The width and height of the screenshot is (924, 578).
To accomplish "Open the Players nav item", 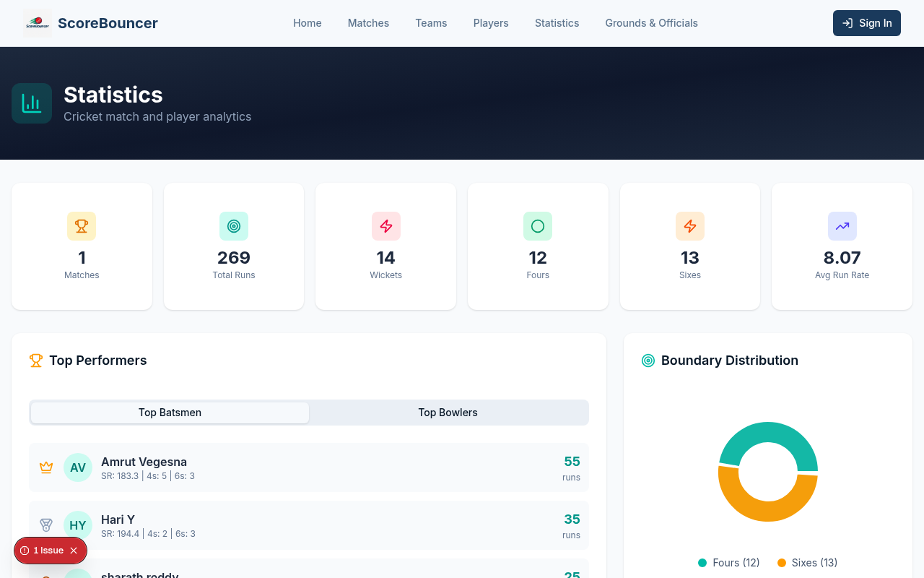I will point(491,23).
